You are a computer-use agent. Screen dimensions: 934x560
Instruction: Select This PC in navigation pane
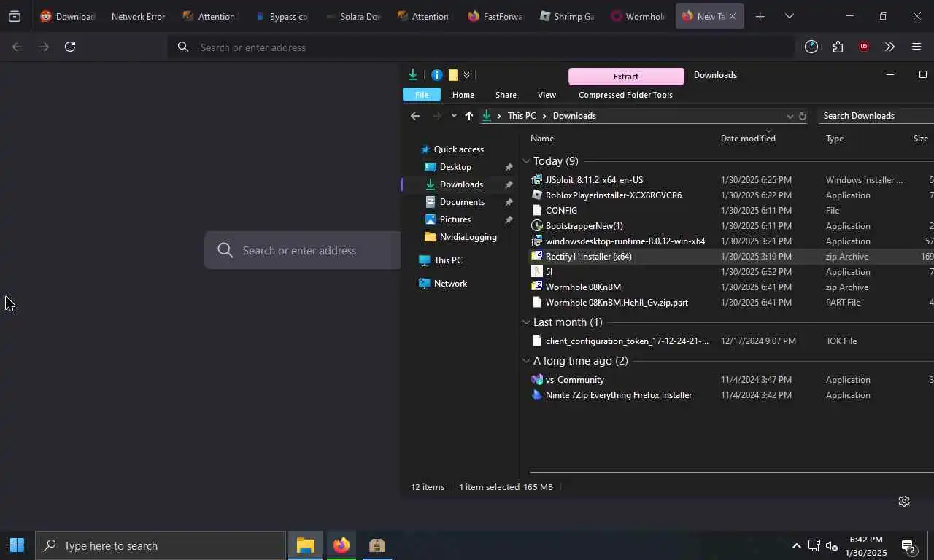[448, 260]
